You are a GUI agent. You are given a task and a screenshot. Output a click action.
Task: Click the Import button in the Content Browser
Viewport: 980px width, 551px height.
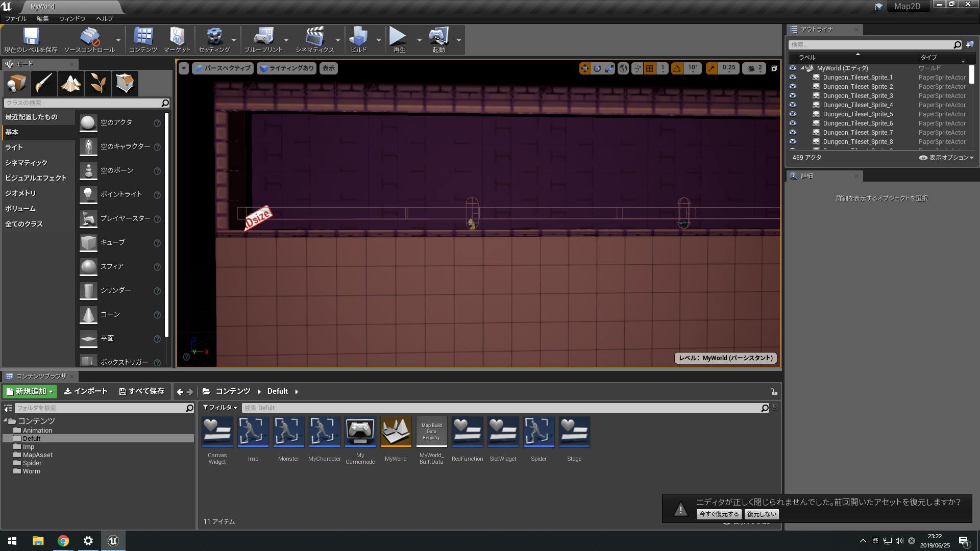[x=86, y=391]
